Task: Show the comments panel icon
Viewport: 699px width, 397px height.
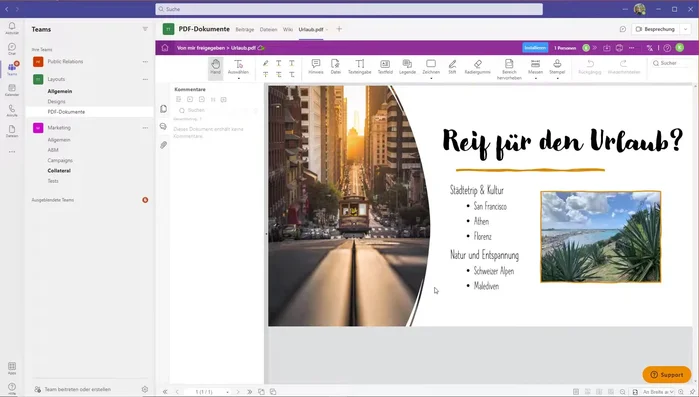Action: (163, 127)
